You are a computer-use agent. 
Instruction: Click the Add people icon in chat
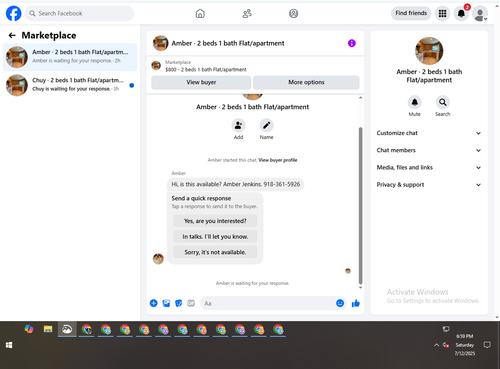click(238, 125)
